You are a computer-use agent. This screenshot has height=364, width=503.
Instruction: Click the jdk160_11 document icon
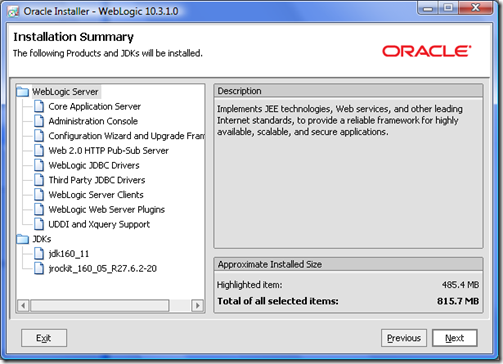click(39, 254)
